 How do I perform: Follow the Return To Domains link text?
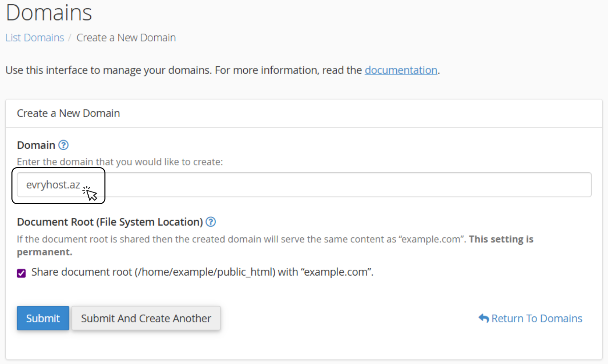[x=537, y=318]
